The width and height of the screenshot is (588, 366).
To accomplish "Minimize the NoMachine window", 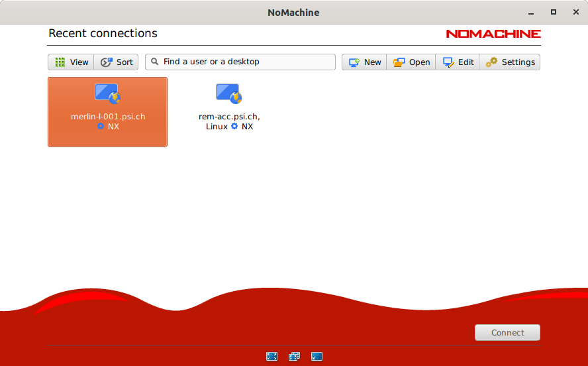I will pyautogui.click(x=530, y=12).
